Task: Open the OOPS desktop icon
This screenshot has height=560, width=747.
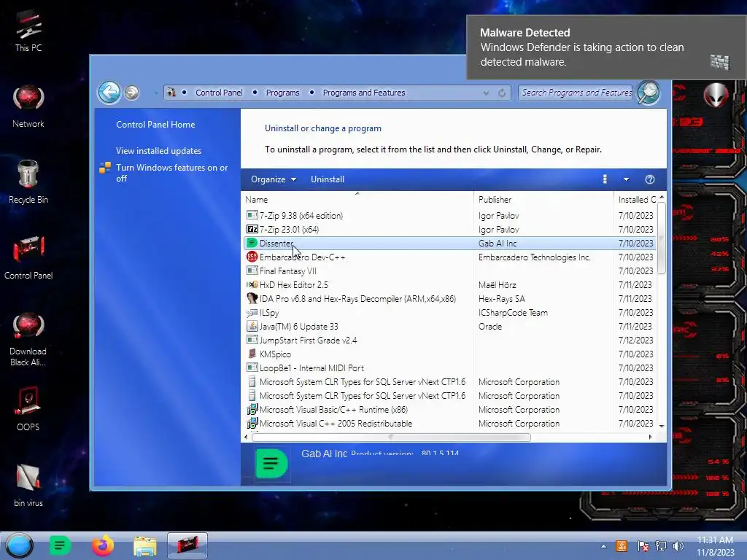Action: [28, 410]
